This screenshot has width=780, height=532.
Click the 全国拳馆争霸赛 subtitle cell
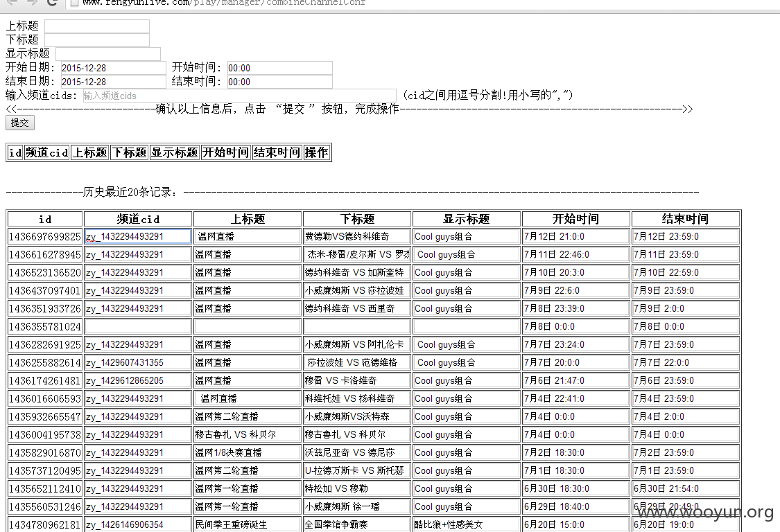click(356, 524)
